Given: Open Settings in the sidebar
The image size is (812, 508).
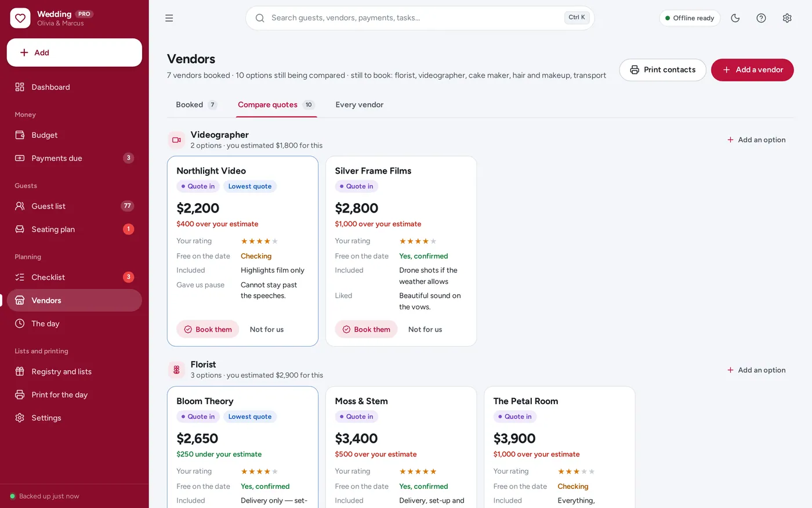Looking at the screenshot, I should (74, 418).
